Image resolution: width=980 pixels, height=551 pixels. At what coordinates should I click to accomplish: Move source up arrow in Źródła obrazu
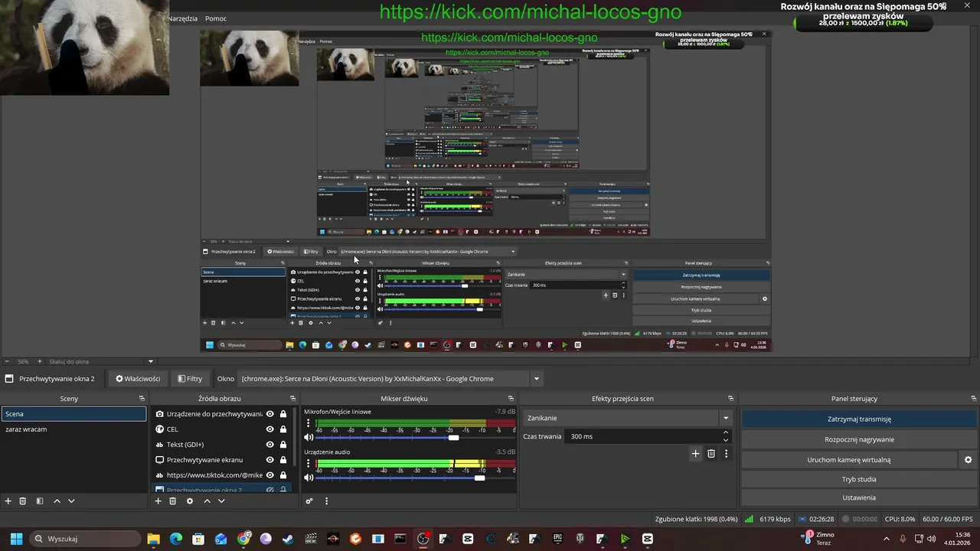coord(207,501)
